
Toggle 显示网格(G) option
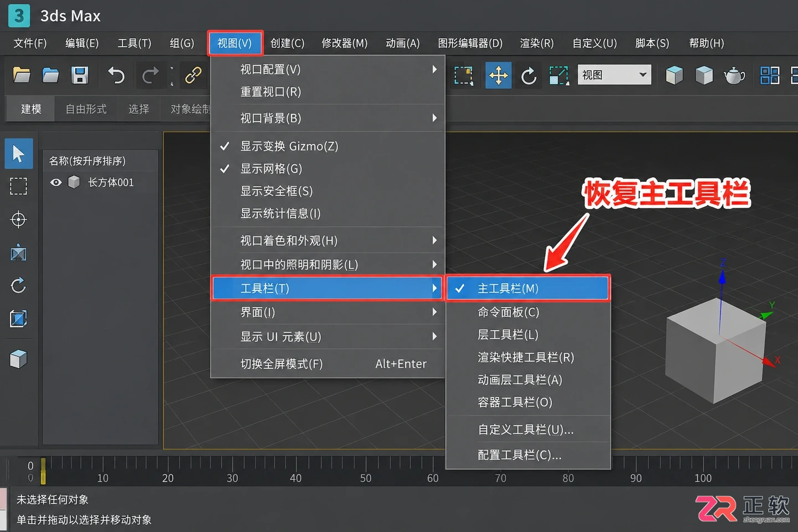(x=328, y=168)
